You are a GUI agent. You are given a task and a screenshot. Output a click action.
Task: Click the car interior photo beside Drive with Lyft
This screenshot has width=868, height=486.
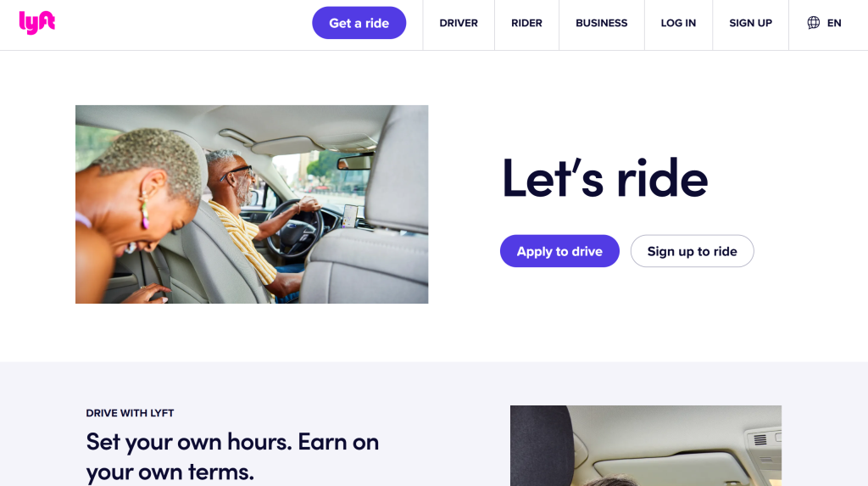point(645,445)
